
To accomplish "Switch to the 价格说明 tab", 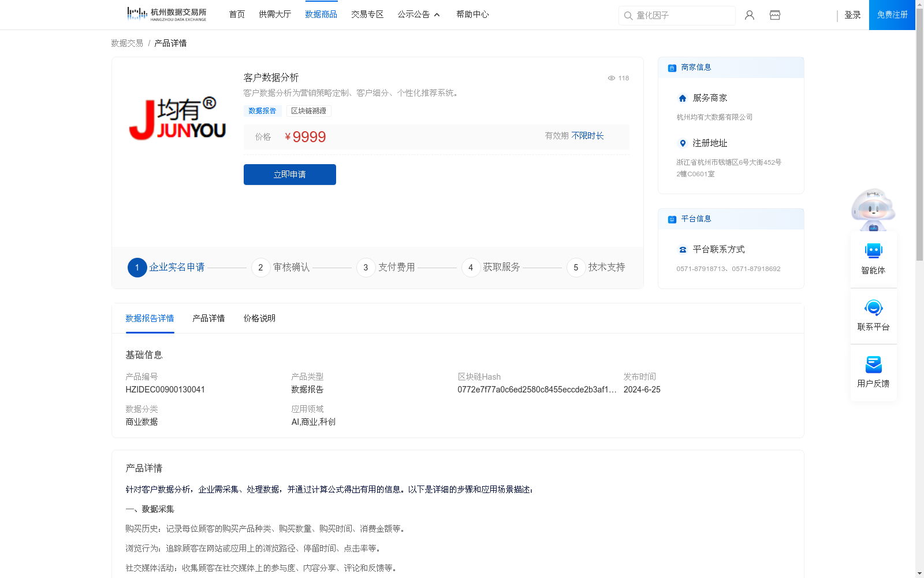I will click(x=259, y=318).
